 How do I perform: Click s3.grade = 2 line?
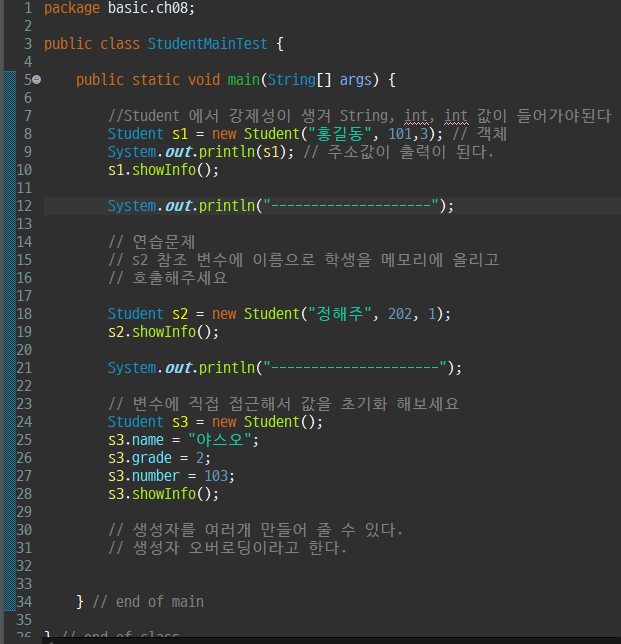pos(159,458)
